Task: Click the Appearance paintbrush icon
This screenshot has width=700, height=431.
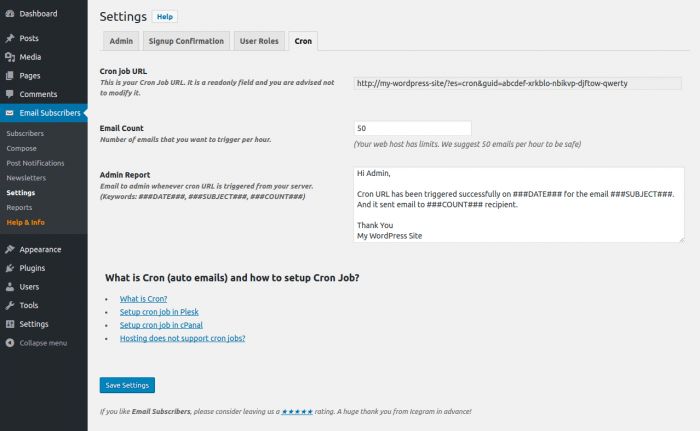Action: 10,249
